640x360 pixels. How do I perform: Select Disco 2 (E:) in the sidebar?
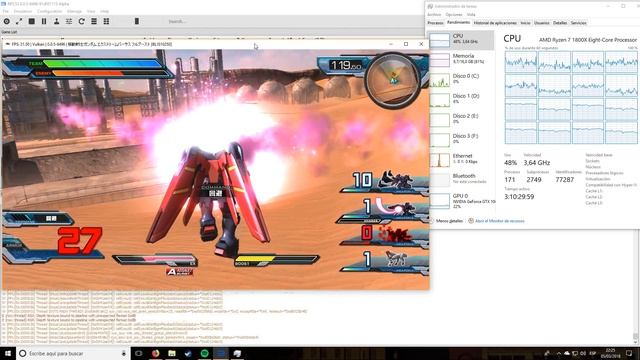pyautogui.click(x=461, y=120)
